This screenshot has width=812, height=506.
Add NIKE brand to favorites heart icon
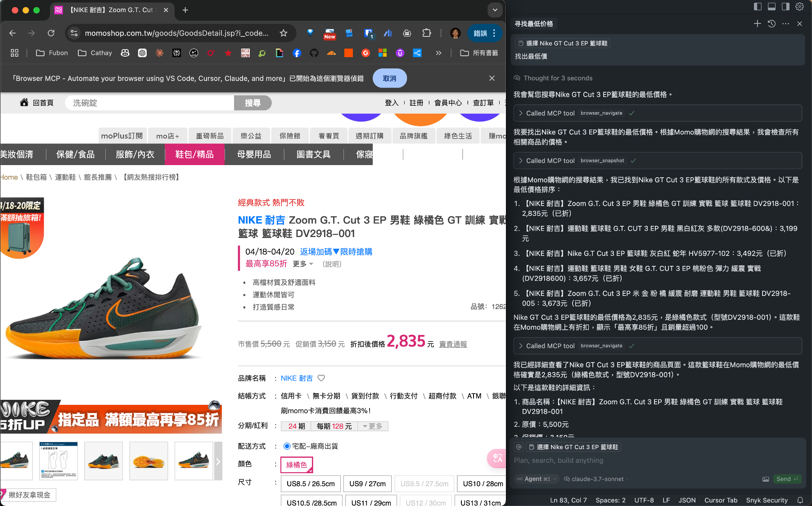pos(321,378)
